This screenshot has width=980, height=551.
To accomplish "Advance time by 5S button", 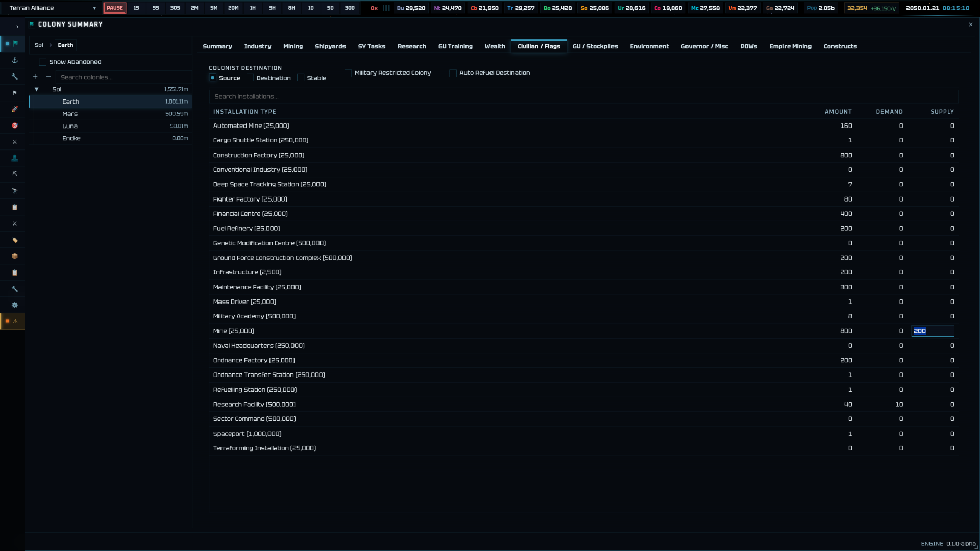I will tap(156, 8).
